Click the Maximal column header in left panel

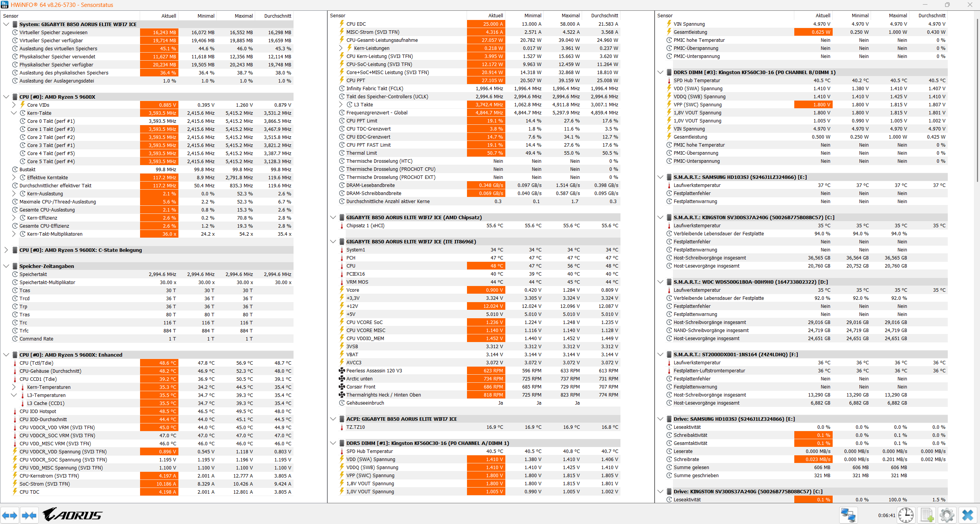[x=244, y=16]
